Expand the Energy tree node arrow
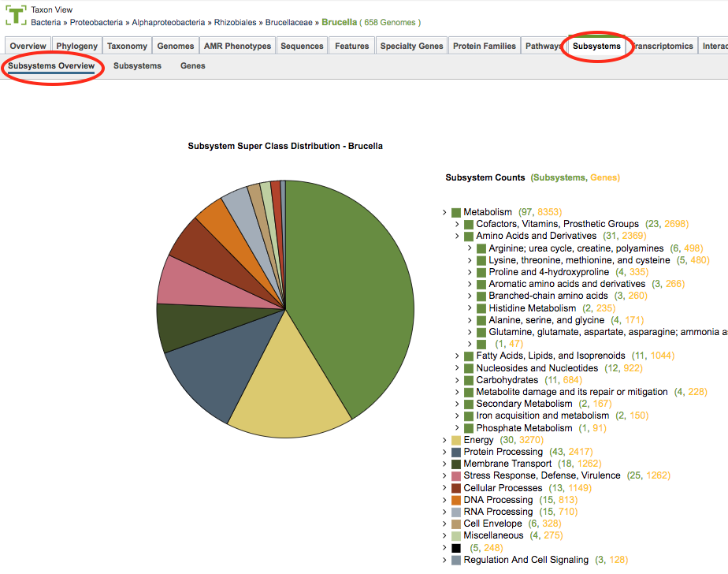The image size is (728, 574). click(444, 440)
